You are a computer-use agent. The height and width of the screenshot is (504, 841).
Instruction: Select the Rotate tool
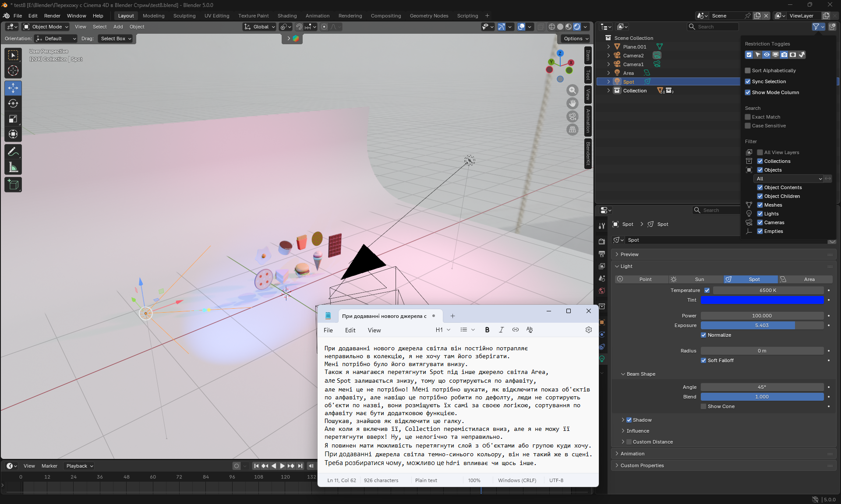(x=13, y=104)
